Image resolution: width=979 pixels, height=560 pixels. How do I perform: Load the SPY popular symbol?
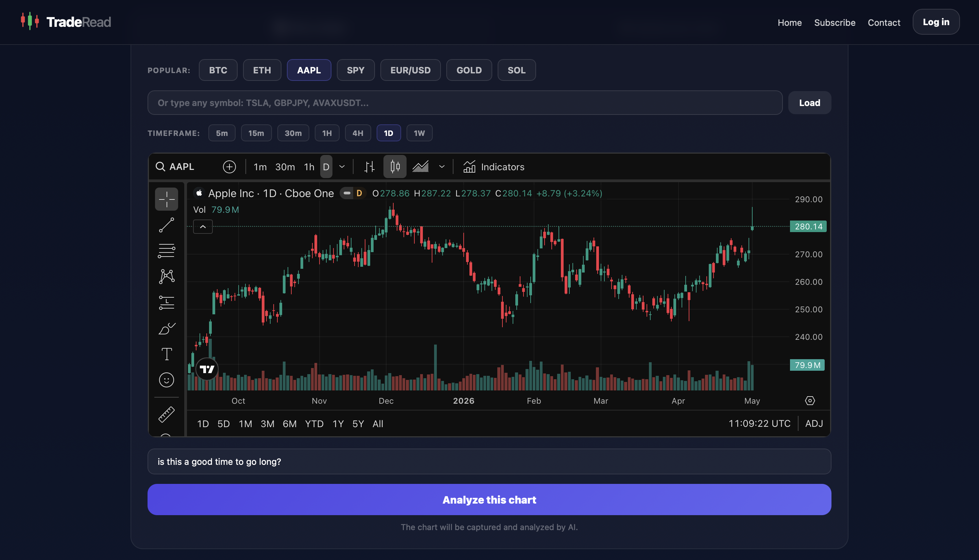coord(356,70)
